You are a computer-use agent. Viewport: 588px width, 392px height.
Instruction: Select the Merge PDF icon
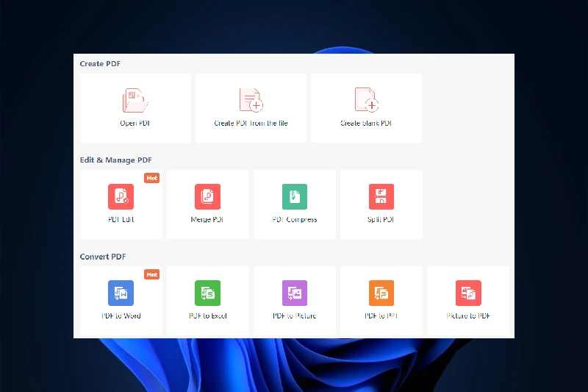(207, 196)
